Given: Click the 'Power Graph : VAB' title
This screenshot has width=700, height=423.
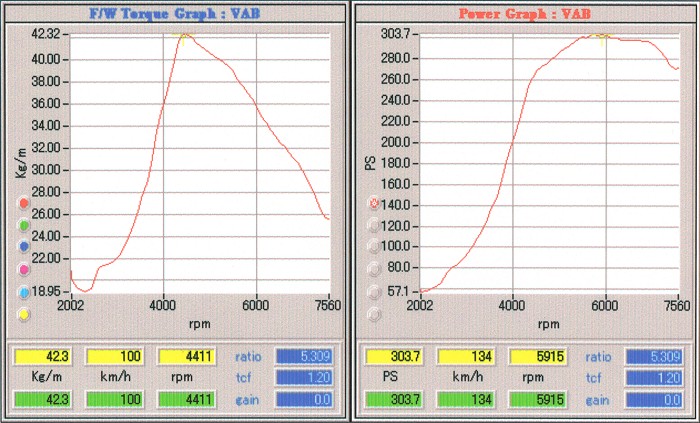Looking at the screenshot, I should 525,14.
